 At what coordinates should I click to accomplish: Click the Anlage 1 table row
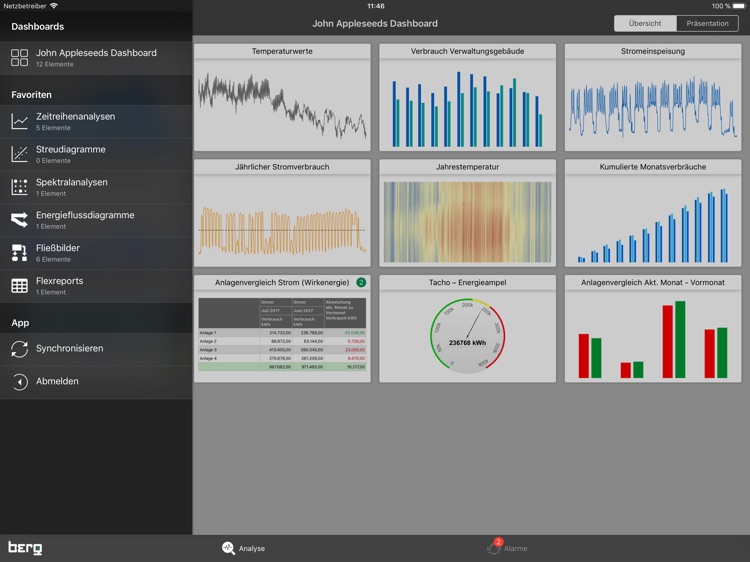pos(282,332)
